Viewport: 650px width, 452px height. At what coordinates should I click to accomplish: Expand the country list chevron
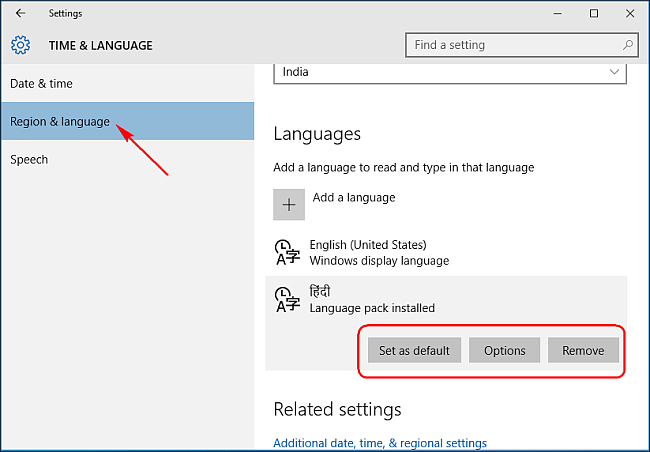point(614,72)
